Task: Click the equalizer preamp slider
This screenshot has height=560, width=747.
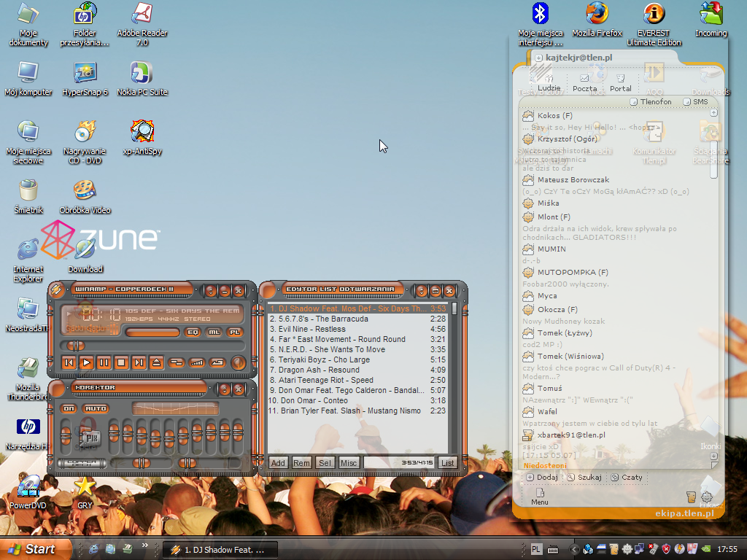Action: [66, 435]
